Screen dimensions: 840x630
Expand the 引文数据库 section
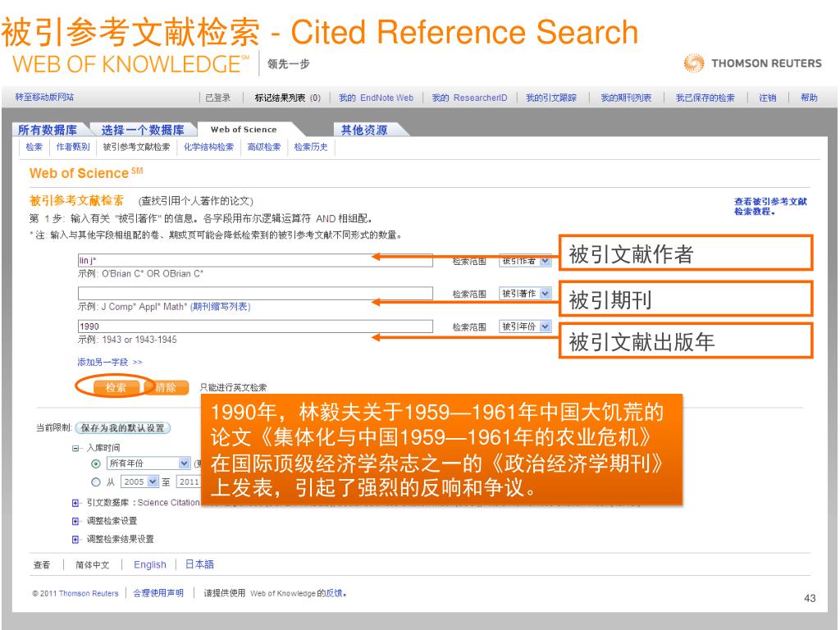[x=75, y=503]
